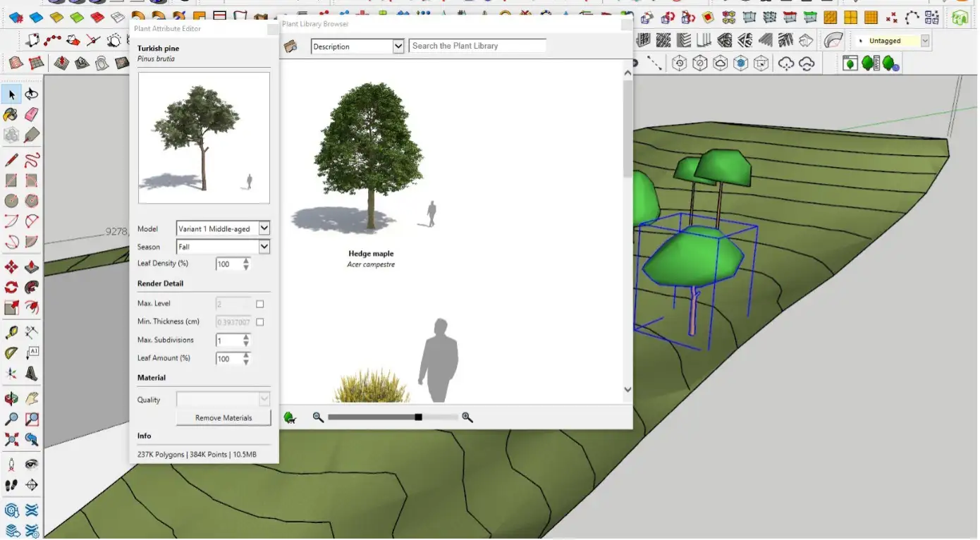Pick the Eraser tool
980x540 pixels.
[31, 113]
